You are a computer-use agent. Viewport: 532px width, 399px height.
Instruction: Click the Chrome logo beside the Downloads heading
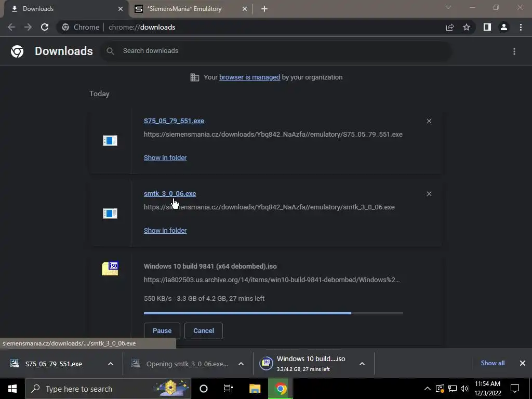[x=17, y=51]
